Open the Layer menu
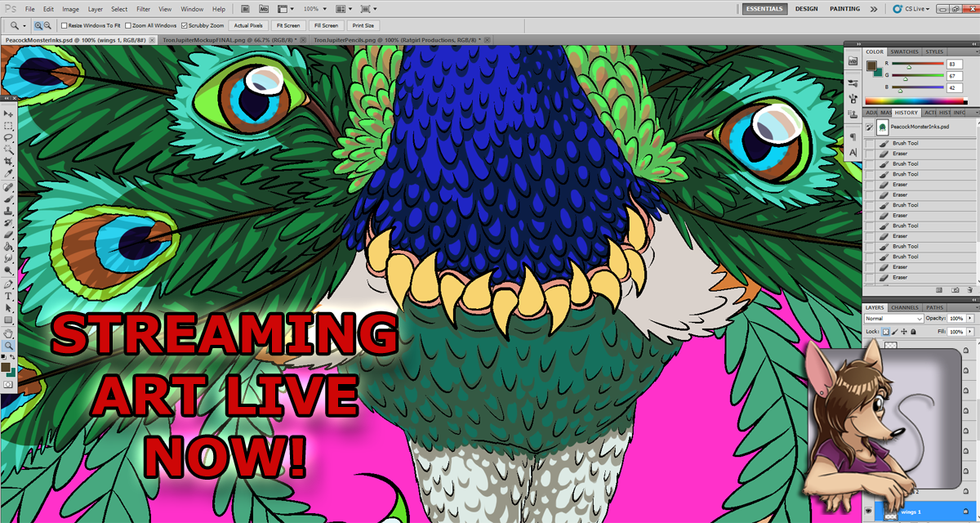 click(96, 9)
